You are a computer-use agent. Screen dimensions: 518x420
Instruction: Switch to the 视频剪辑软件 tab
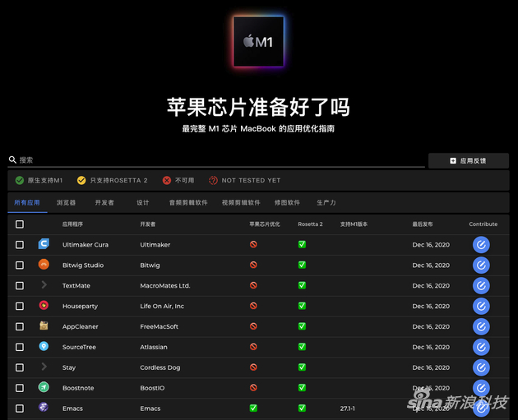(x=241, y=202)
